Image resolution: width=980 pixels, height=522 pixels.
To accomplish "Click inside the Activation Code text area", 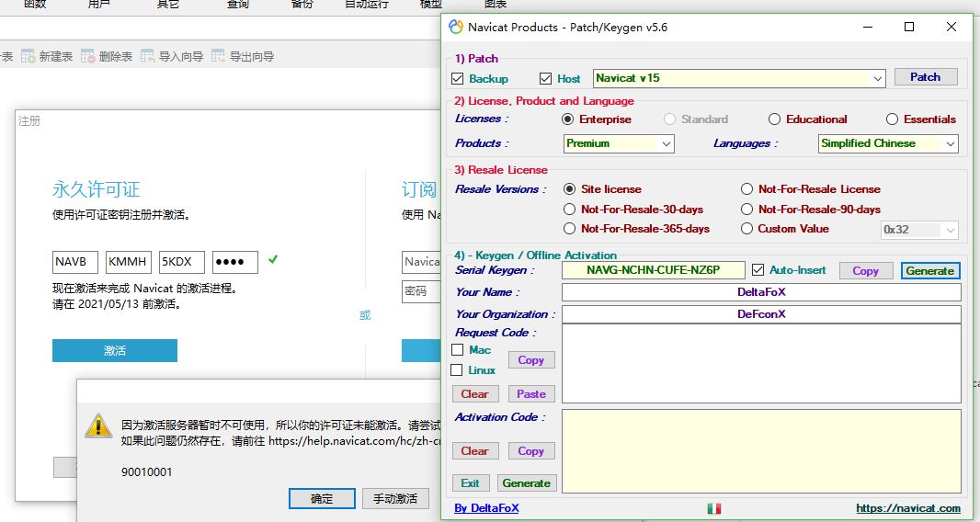I will (x=761, y=451).
